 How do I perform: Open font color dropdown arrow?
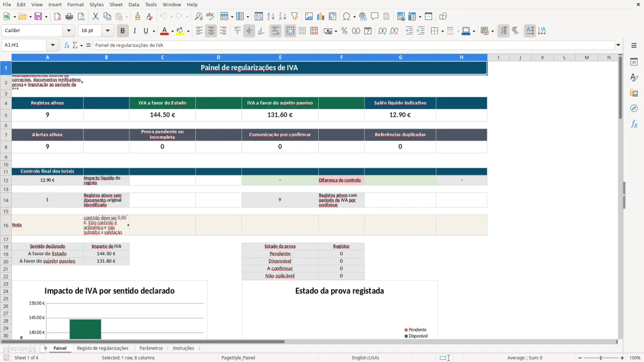[x=172, y=31]
